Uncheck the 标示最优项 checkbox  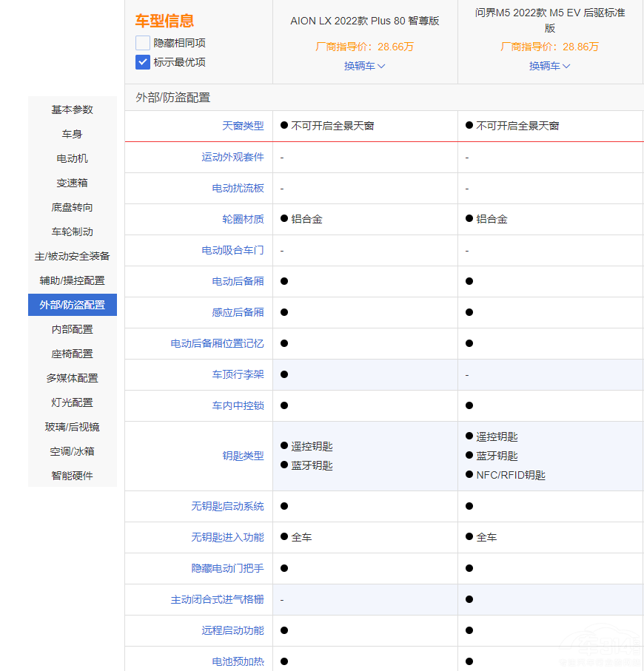(143, 62)
